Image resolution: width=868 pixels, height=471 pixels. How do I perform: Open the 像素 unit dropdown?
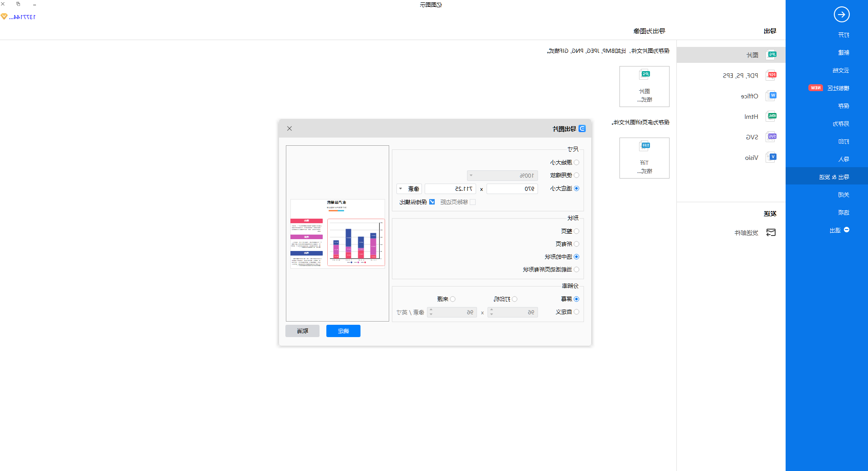tap(409, 189)
